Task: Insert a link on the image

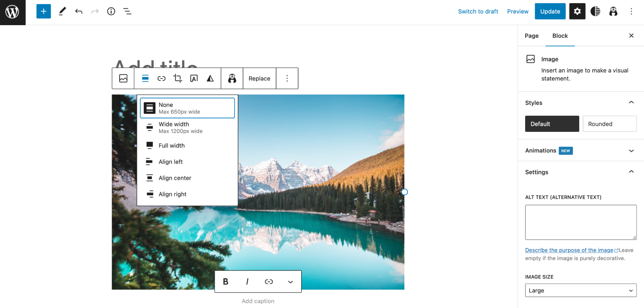Action: [x=161, y=78]
